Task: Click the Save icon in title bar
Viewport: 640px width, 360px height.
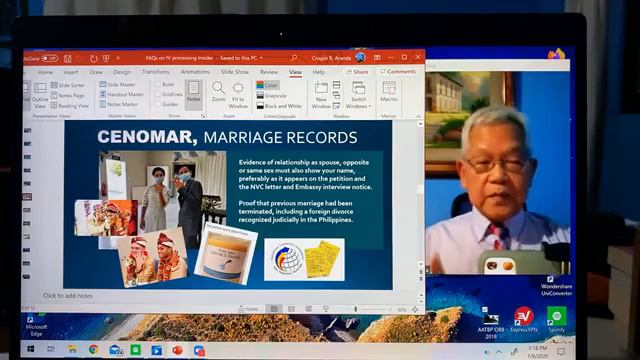Action: [x=68, y=59]
